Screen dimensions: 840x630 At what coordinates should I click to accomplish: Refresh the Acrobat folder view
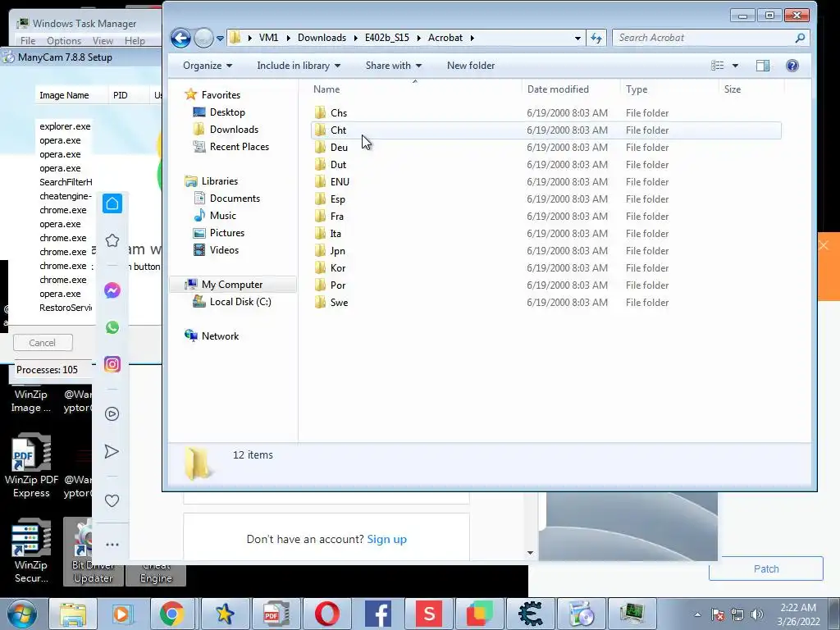coord(596,38)
